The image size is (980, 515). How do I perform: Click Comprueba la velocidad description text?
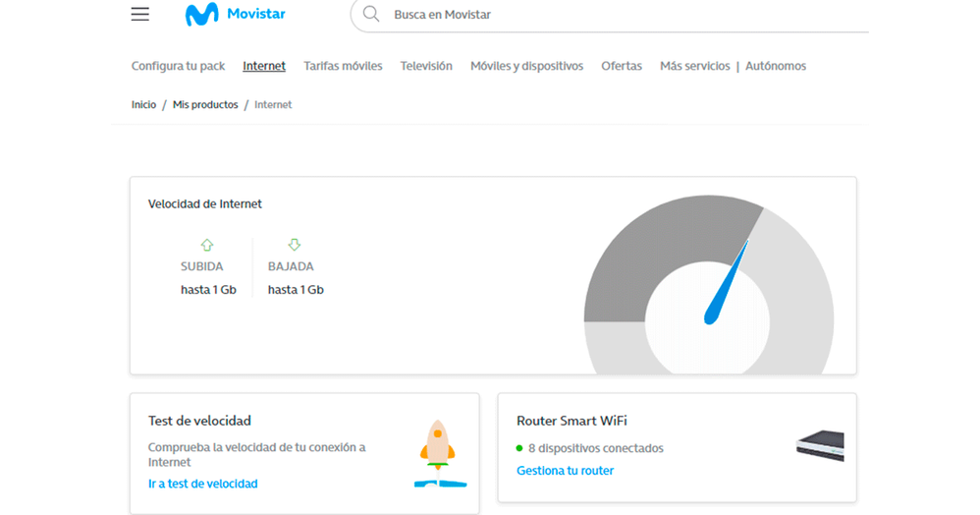tap(257, 455)
